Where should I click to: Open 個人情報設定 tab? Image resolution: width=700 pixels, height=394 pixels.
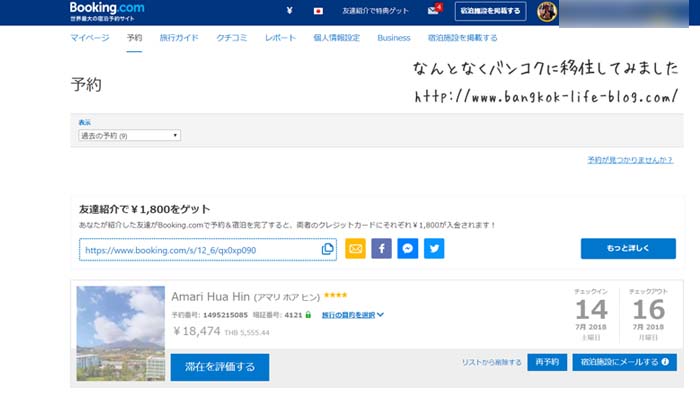[336, 38]
